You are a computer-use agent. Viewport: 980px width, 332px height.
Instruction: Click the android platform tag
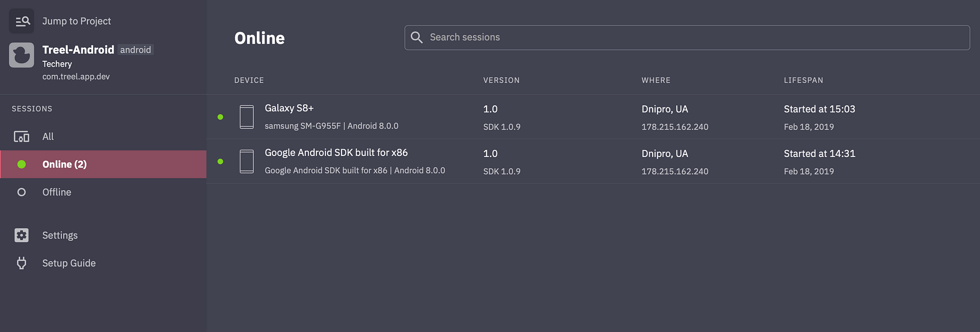point(136,50)
